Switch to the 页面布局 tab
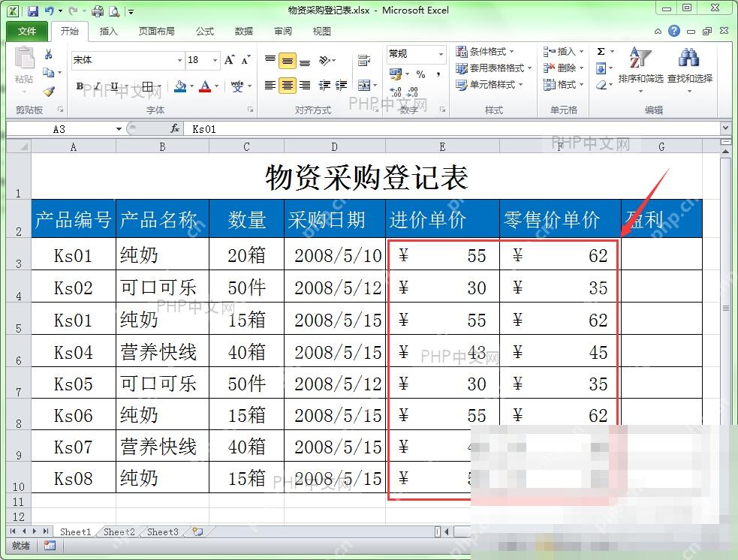The width and height of the screenshot is (738, 560). [x=156, y=31]
